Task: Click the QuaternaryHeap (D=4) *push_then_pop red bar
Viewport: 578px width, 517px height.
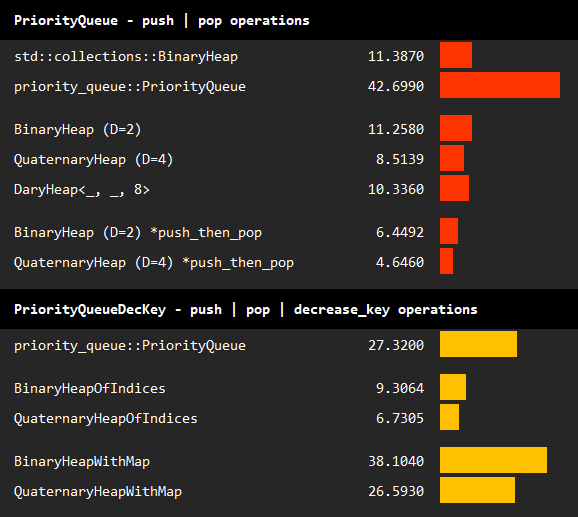Action: pyautogui.click(x=446, y=261)
